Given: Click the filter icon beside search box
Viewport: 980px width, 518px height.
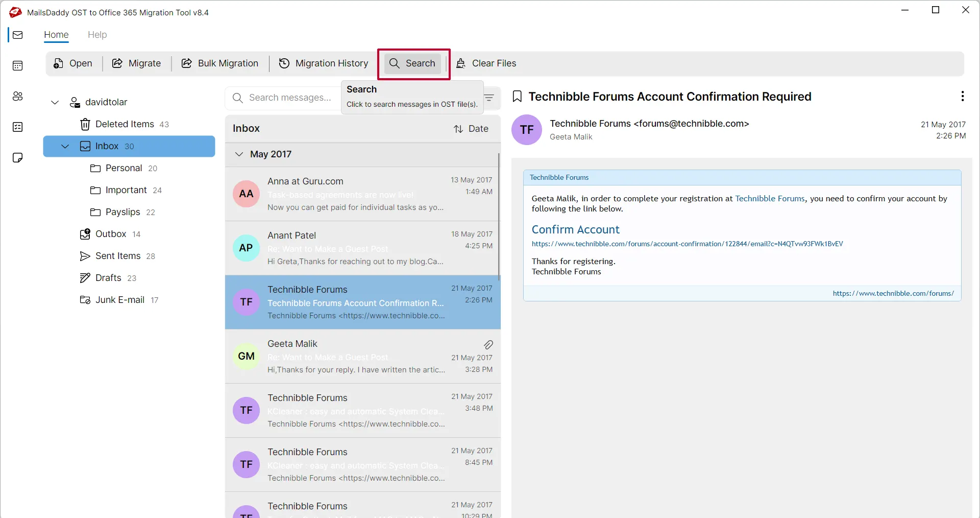Looking at the screenshot, I should tap(489, 98).
